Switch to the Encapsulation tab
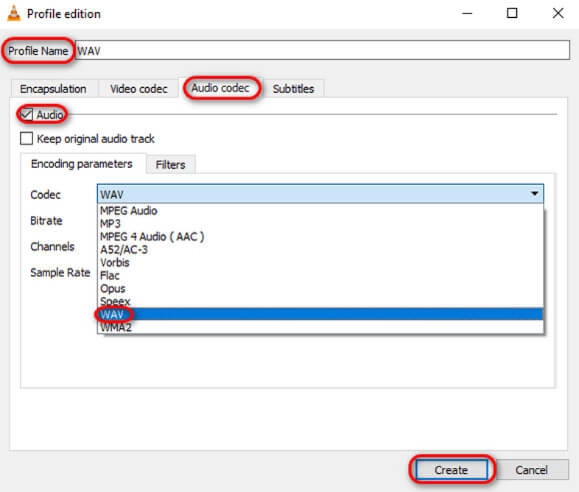 click(x=54, y=89)
